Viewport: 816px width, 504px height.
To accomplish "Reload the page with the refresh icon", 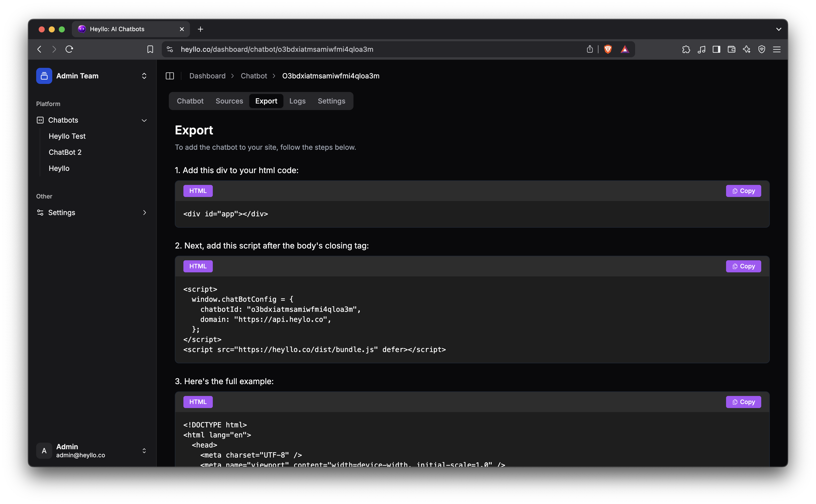I will pos(69,49).
